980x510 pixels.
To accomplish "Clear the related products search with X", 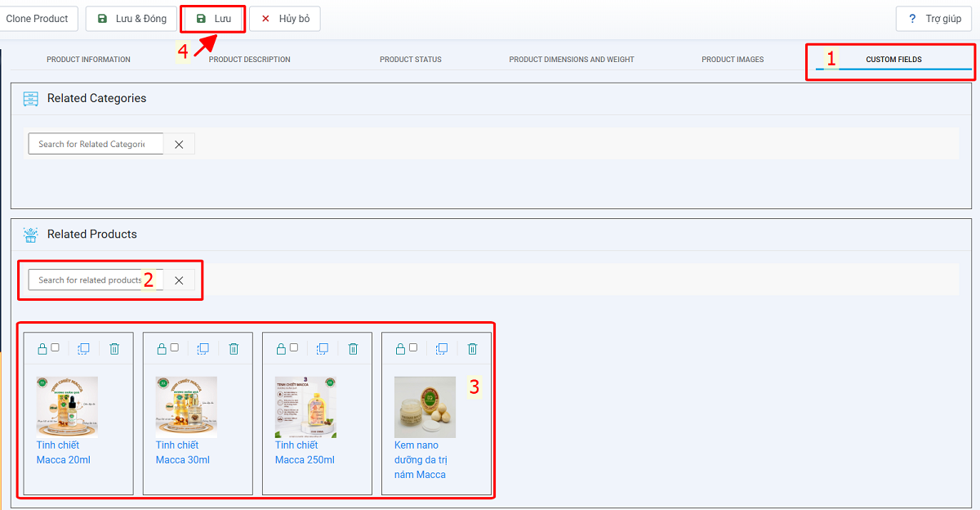I will 179,280.
